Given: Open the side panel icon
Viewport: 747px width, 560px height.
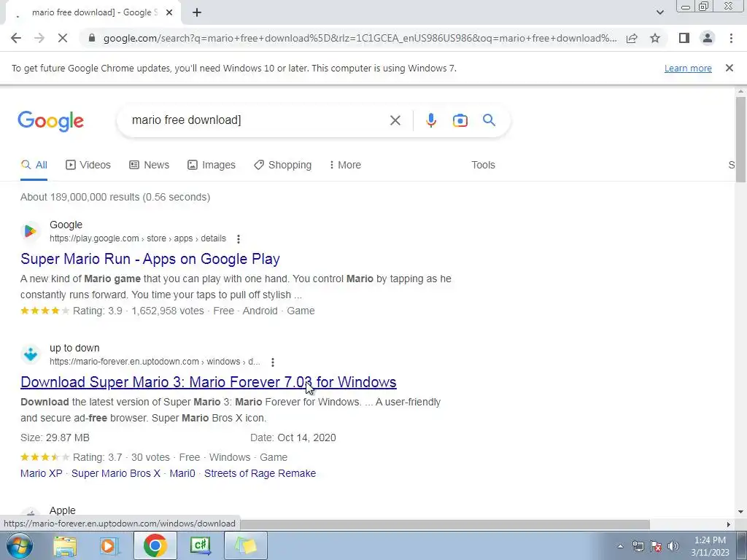Looking at the screenshot, I should [x=684, y=38].
